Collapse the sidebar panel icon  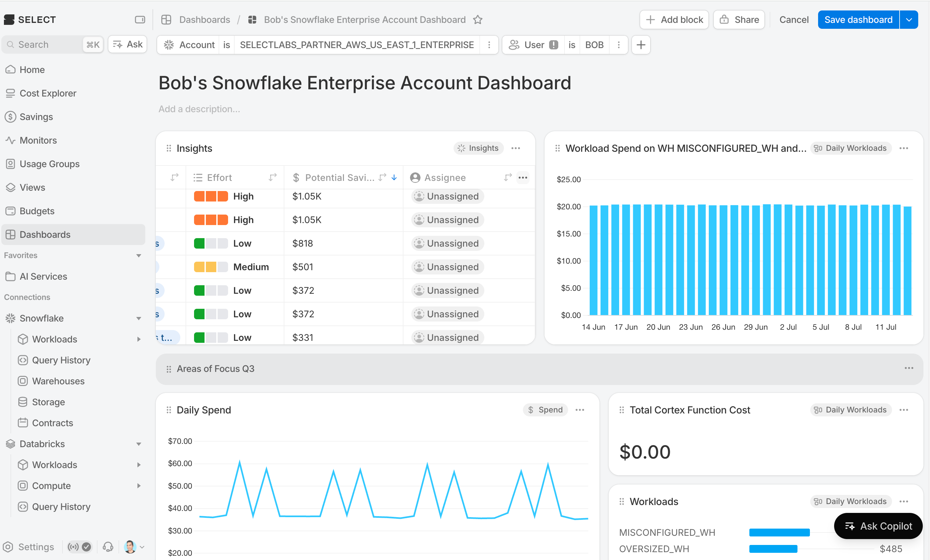pyautogui.click(x=140, y=20)
